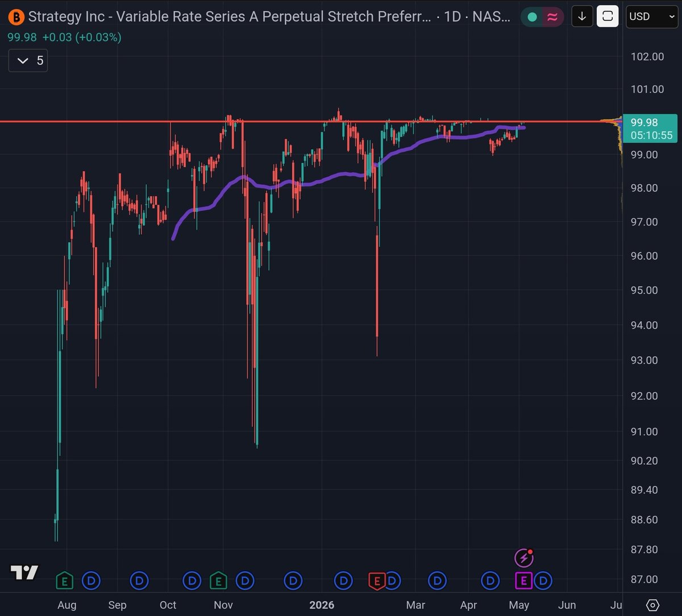Open chart settings hexagon gear icon
The height and width of the screenshot is (616, 682).
point(653,605)
